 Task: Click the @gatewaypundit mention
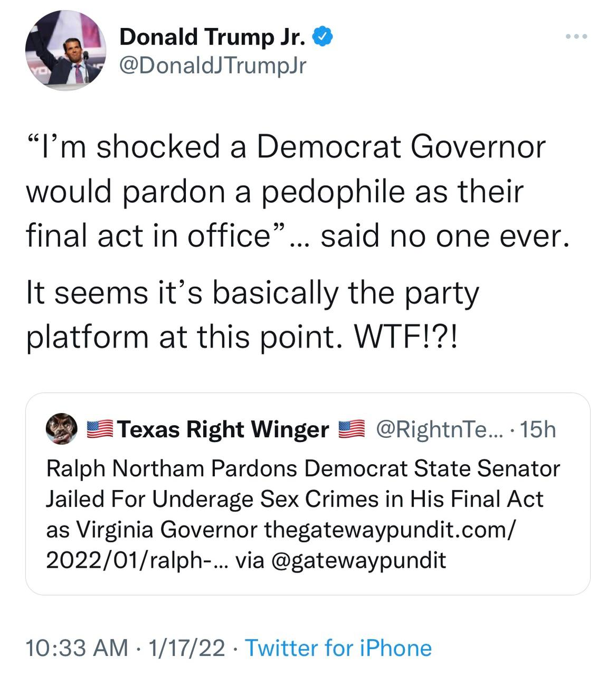[358, 560]
